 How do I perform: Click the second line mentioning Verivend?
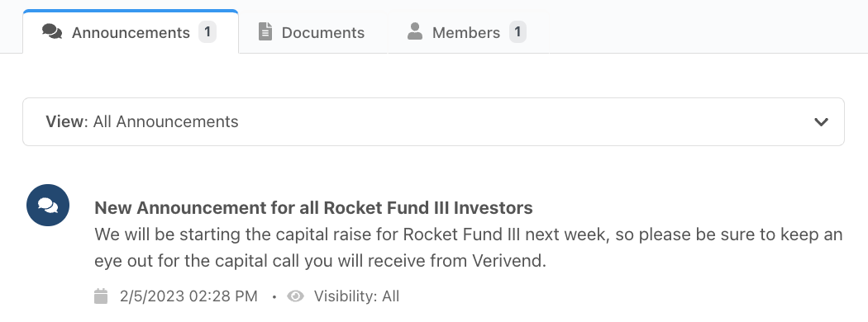[321, 261]
